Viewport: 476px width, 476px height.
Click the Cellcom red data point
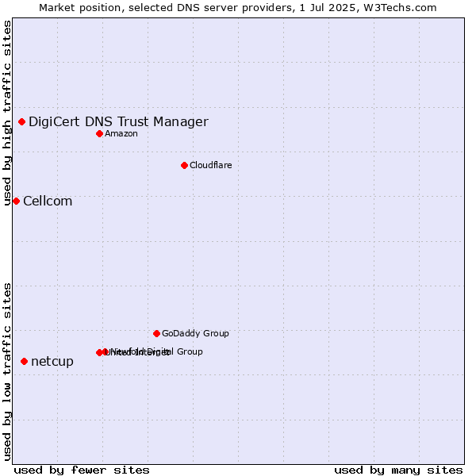(x=17, y=201)
